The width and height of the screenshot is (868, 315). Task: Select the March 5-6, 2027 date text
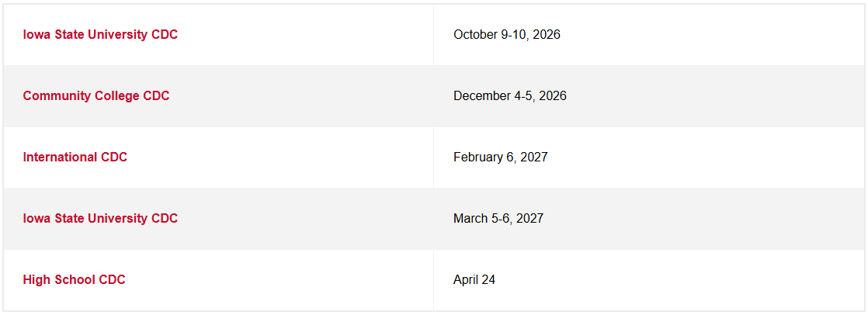498,219
